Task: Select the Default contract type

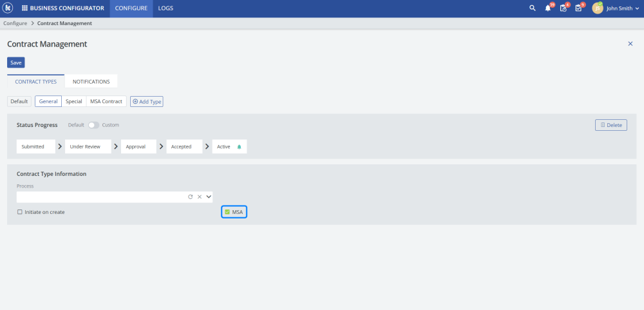Action: [x=19, y=101]
